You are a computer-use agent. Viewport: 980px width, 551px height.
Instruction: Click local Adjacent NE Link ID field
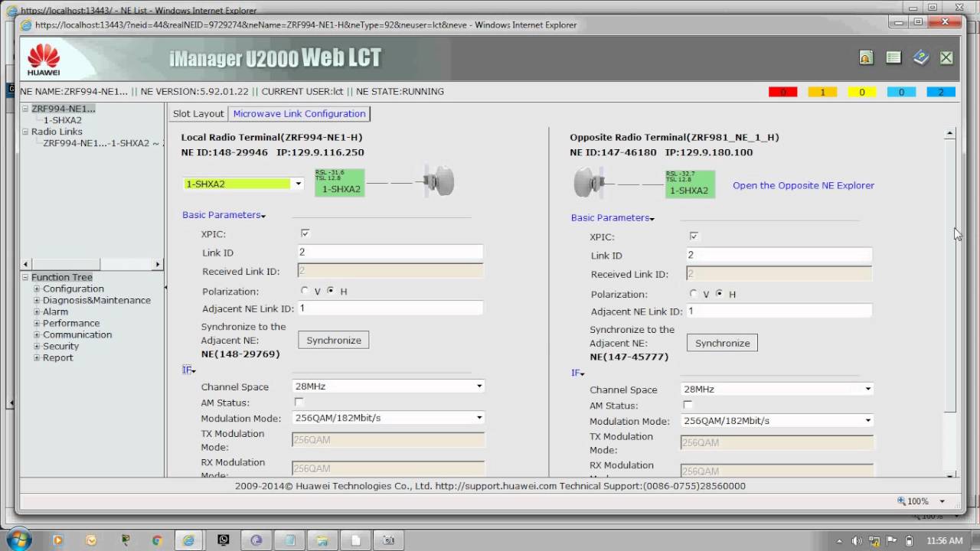[390, 308]
